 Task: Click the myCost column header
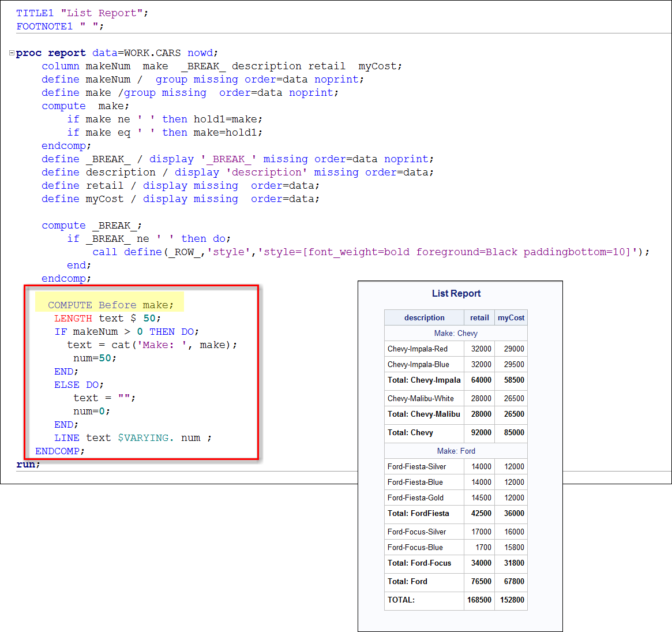pos(510,317)
